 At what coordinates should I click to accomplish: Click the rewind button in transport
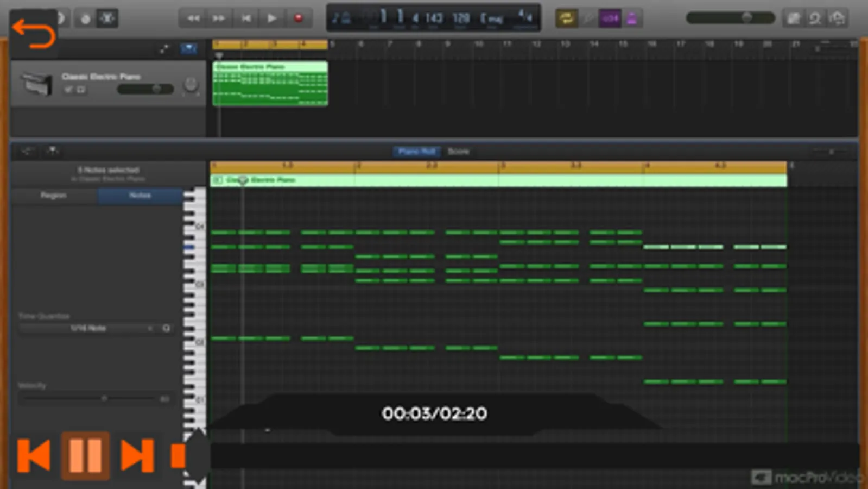click(x=193, y=18)
